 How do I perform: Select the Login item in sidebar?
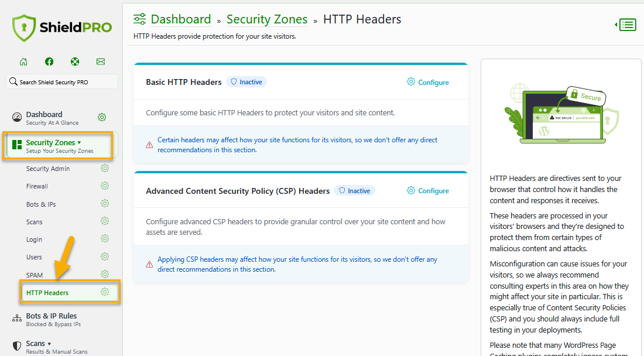click(34, 239)
